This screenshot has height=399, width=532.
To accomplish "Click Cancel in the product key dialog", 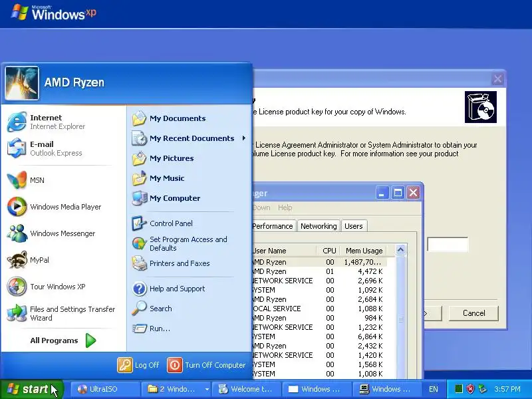I will (473, 313).
